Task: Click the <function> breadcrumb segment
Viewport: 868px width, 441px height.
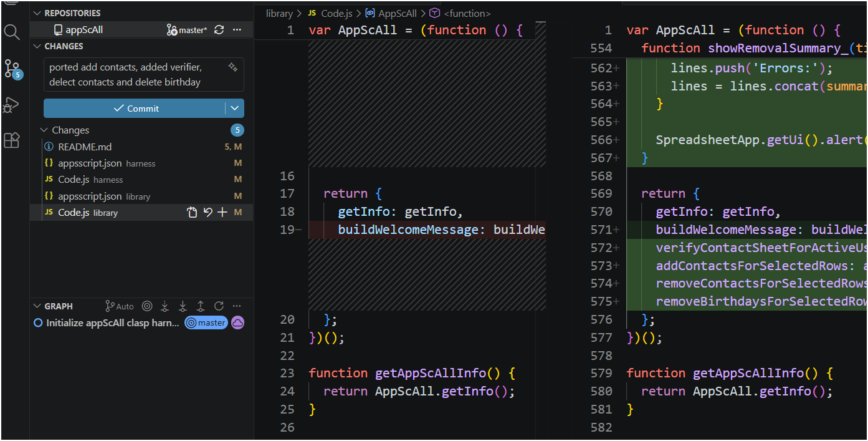Action: tap(467, 13)
